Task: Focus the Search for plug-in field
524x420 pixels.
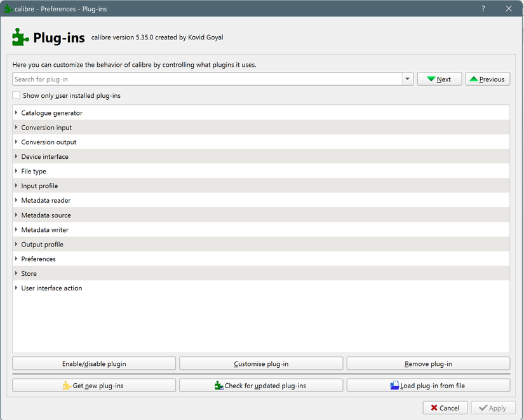Action: [x=207, y=79]
